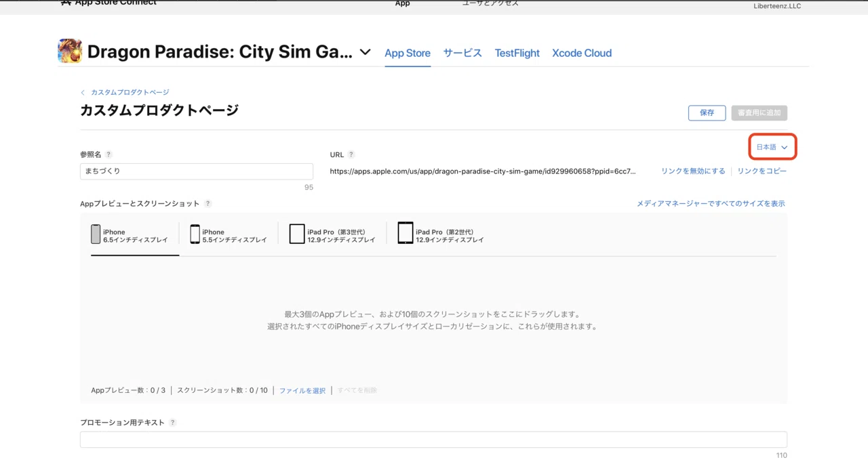Open the TestFlight tab
Screen dimensions: 868x460
click(517, 53)
